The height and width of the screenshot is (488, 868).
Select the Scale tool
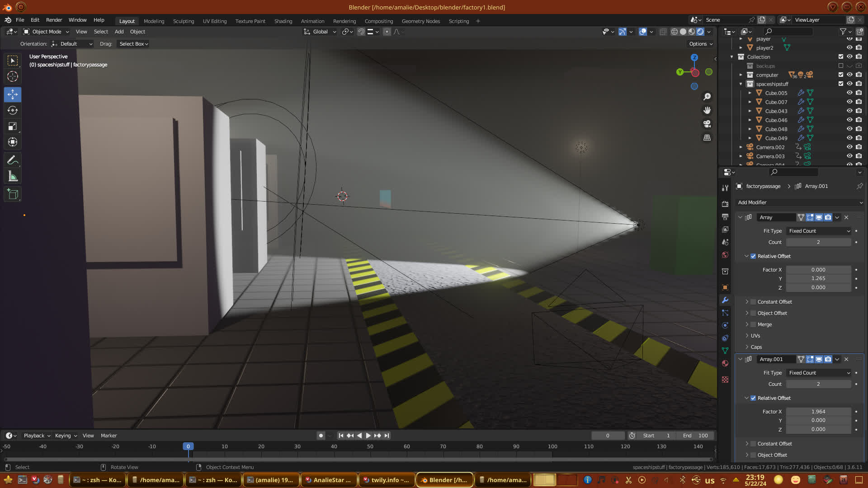(13, 127)
